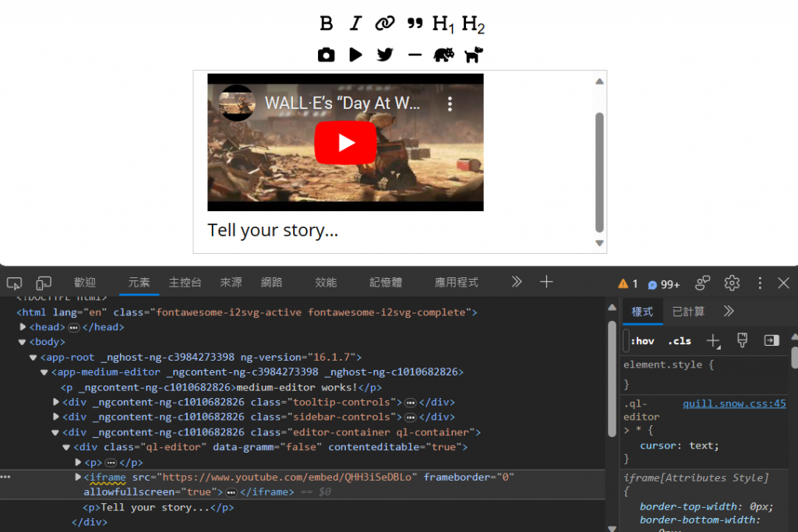Insert horizontal divider line icon

pyautogui.click(x=415, y=55)
